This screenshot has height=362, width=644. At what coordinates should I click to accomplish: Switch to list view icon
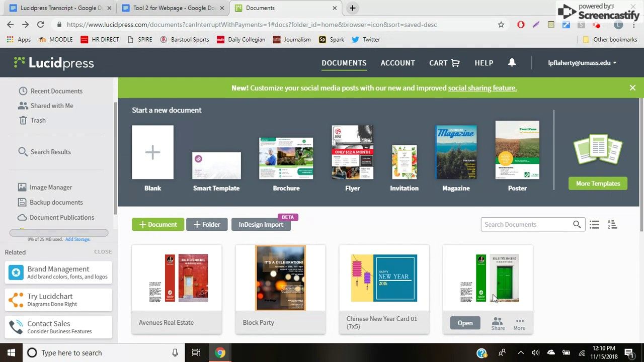(594, 225)
